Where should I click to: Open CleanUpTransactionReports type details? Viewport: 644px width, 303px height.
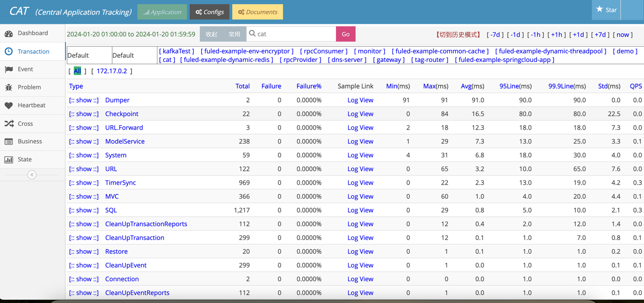point(146,224)
